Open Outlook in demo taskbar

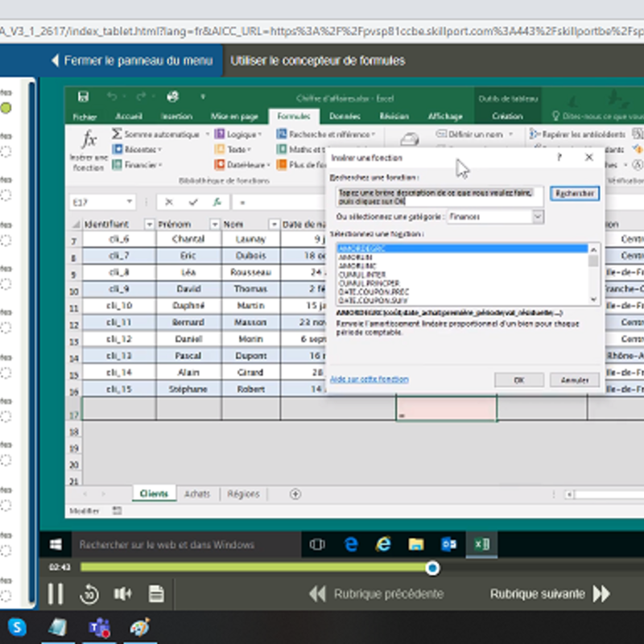point(448,545)
